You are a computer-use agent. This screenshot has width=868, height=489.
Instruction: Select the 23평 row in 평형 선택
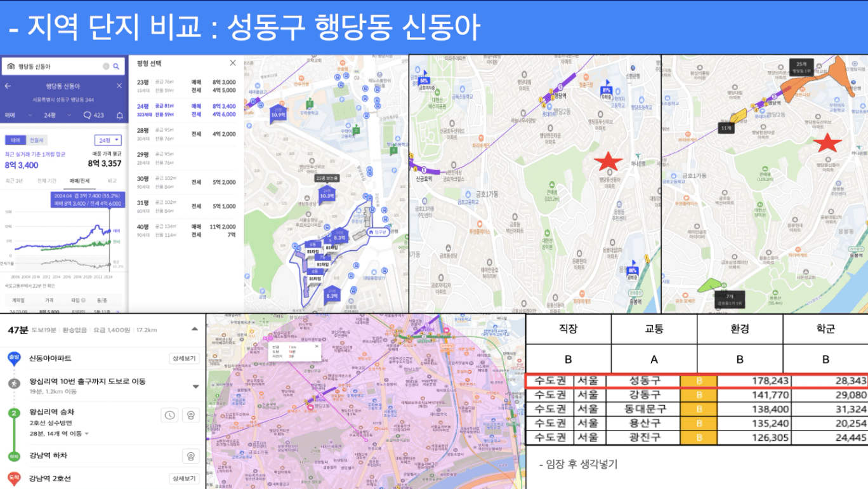coord(187,86)
